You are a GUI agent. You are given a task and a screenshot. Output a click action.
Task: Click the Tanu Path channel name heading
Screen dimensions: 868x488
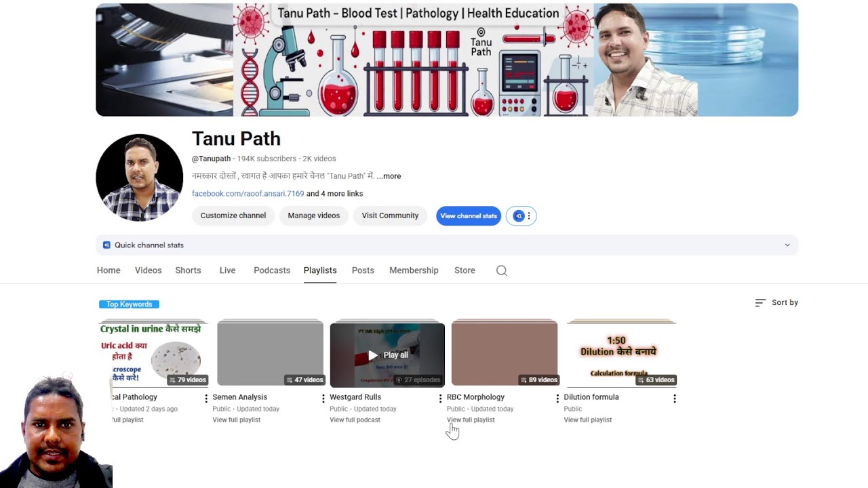pos(236,138)
